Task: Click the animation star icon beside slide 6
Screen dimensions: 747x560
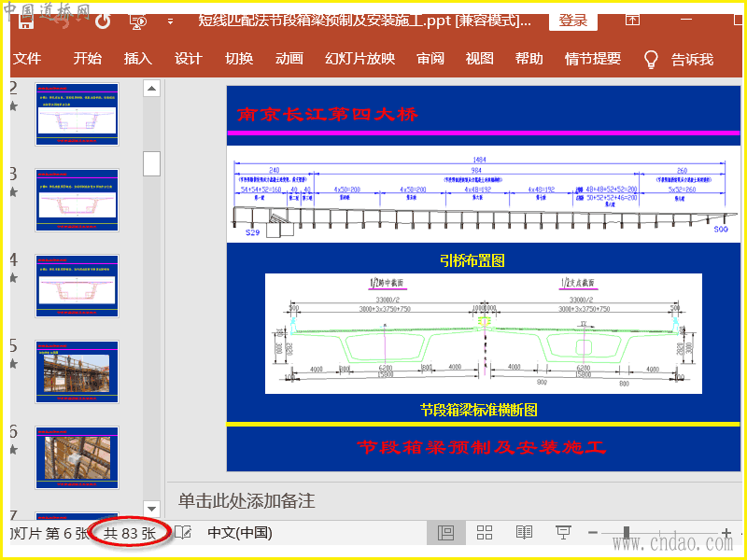Action: coord(14,450)
